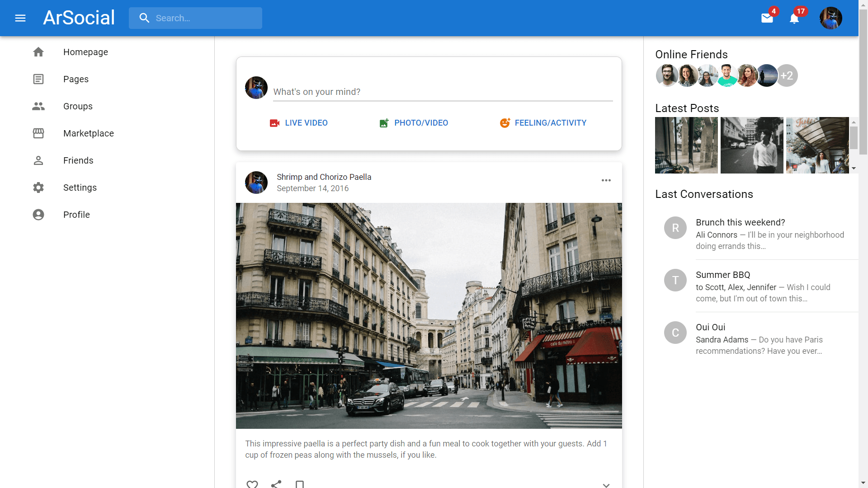Expand the post options menu dots
Screen dimensions: 868x488
[606, 181]
